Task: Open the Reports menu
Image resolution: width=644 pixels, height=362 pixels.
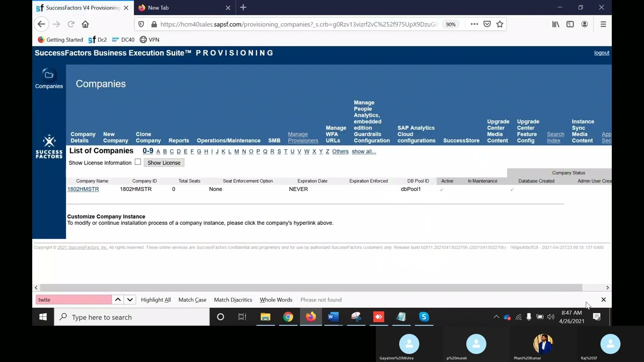Action: (179, 141)
